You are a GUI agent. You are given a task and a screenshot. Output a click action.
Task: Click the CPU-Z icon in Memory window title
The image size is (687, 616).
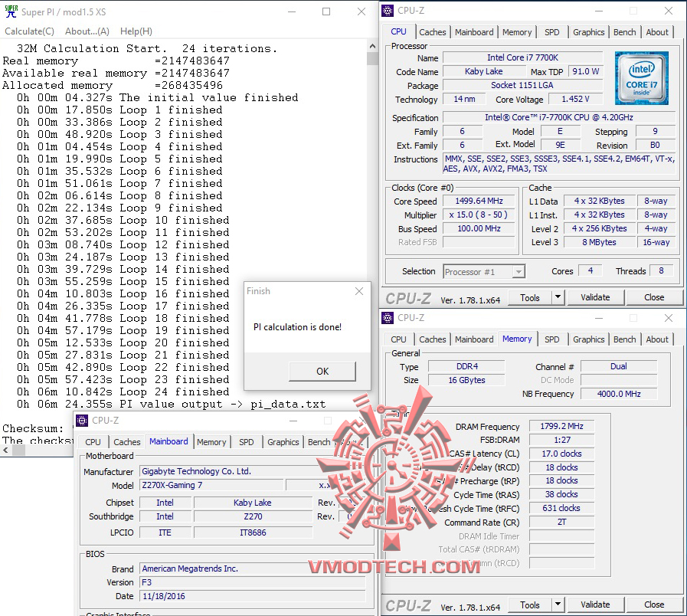[x=388, y=318]
